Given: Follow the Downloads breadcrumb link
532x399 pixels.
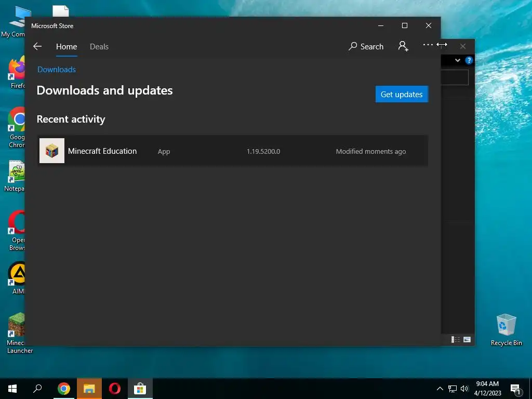Looking at the screenshot, I should point(56,70).
